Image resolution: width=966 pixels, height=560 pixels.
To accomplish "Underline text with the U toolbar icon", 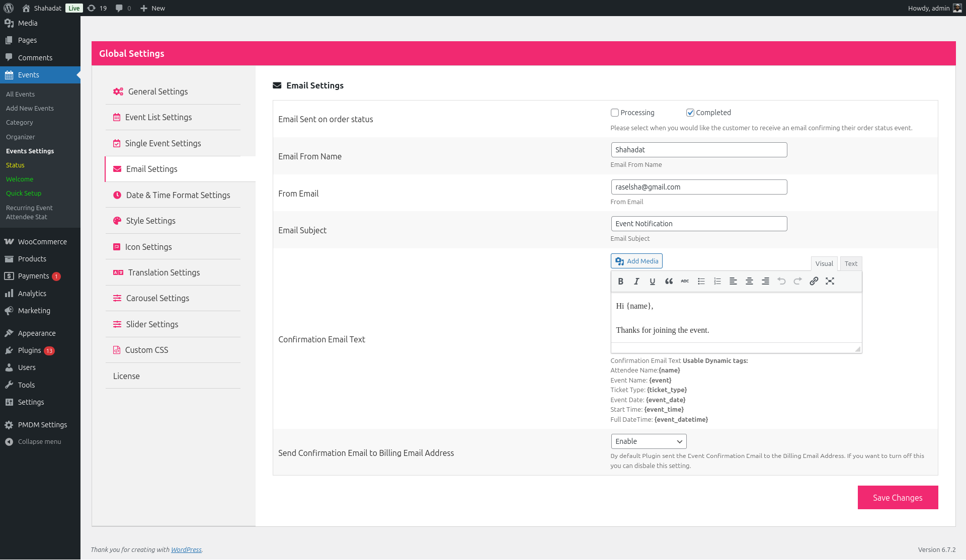I will click(653, 282).
